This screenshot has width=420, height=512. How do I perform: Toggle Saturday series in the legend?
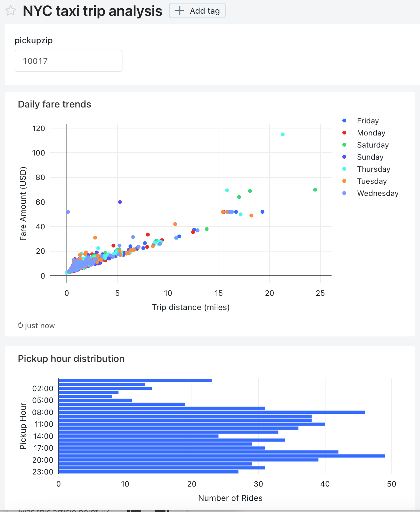coord(373,145)
